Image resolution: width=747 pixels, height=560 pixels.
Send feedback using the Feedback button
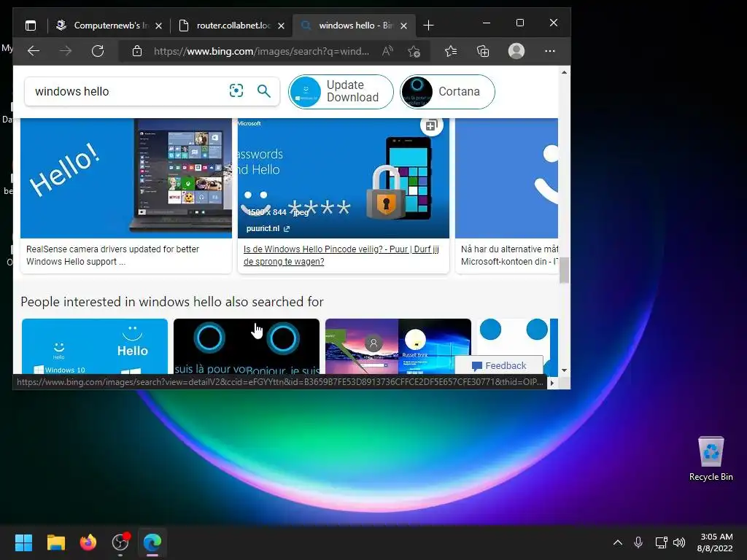click(x=499, y=366)
